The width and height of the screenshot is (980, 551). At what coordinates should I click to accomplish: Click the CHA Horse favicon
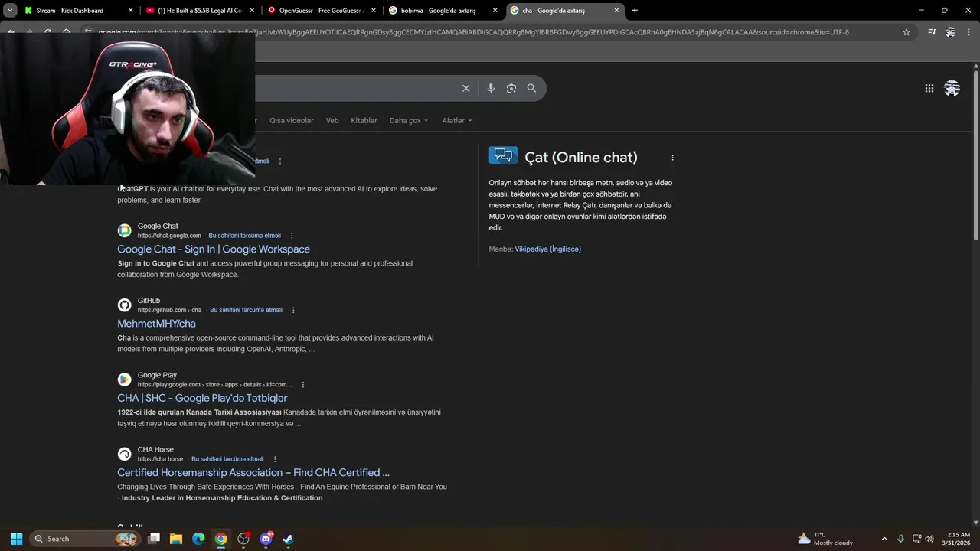pyautogui.click(x=124, y=454)
